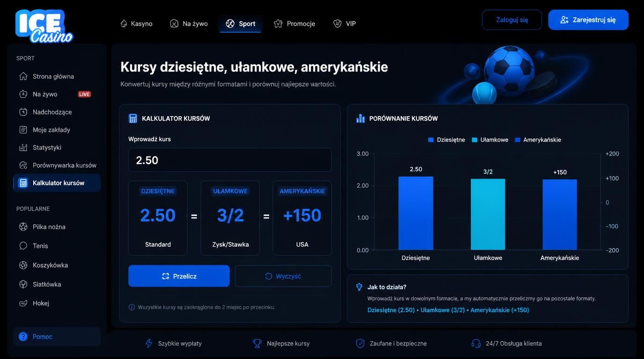Click the Porównywarka kursów icon
Screen dimensions: 644x359
[x=23, y=165]
